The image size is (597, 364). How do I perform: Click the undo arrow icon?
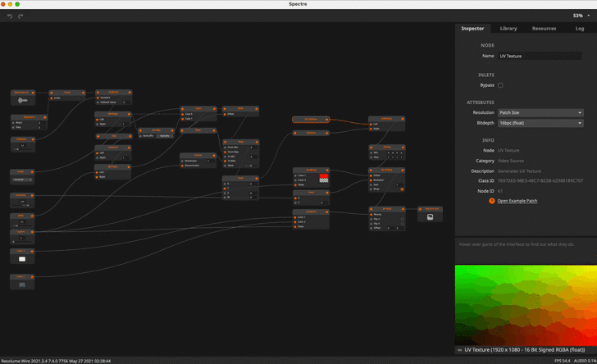[x=10, y=16]
